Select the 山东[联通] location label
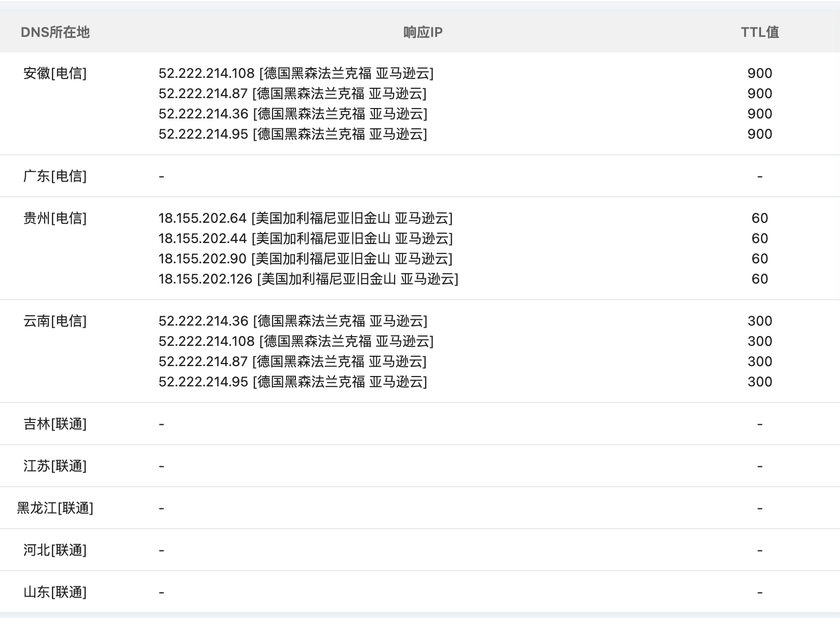This screenshot has height=618, width=840. click(x=55, y=592)
